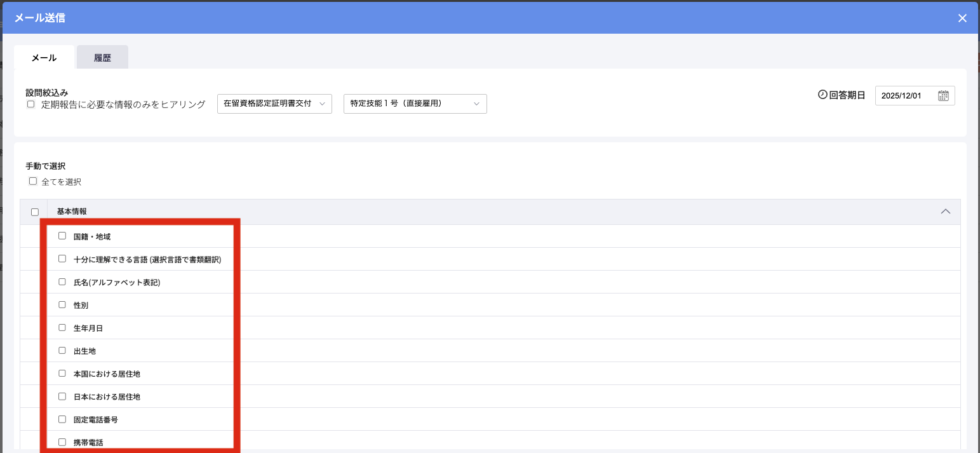Check the 全てを選択 checkbox

click(x=33, y=181)
